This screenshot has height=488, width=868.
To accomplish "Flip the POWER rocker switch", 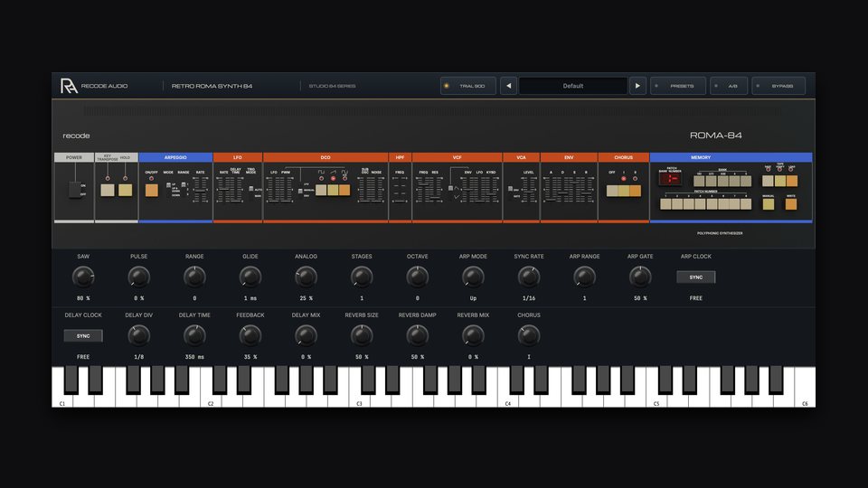I will pos(75,189).
